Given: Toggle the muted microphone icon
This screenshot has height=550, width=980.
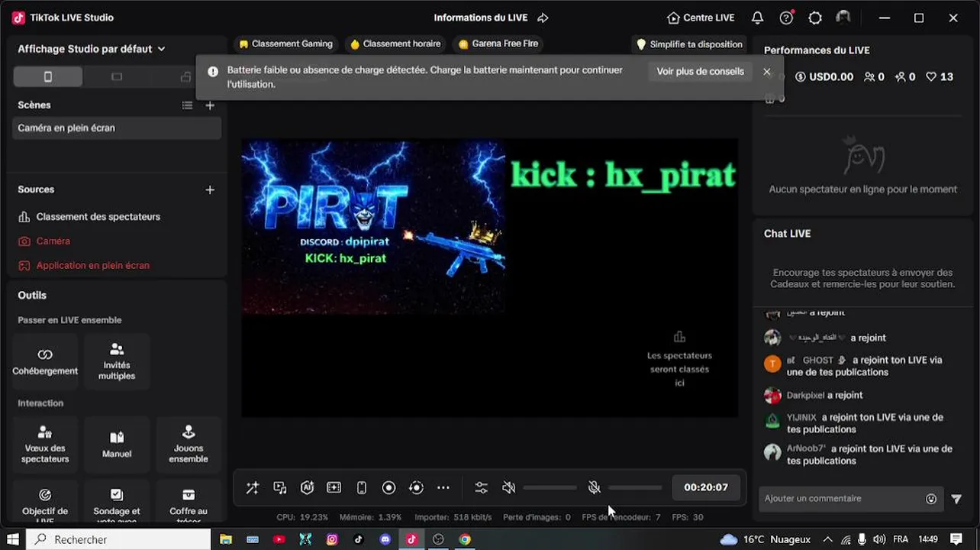Looking at the screenshot, I should tap(595, 487).
